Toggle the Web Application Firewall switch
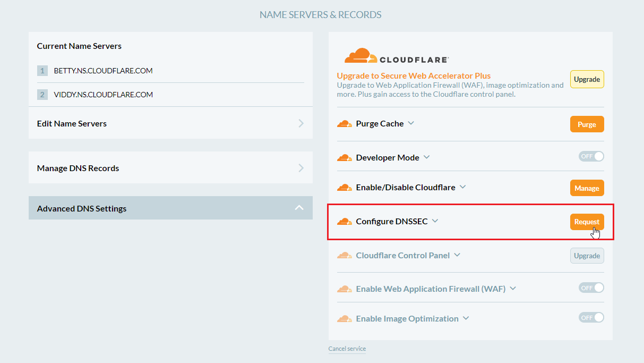644x363 pixels. [591, 288]
